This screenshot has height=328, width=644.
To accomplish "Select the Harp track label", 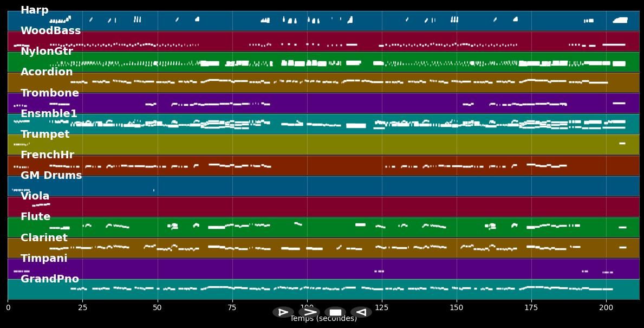I will coord(35,10).
